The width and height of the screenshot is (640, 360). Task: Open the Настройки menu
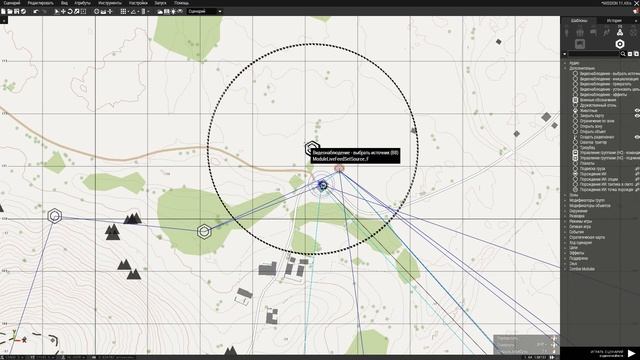point(138,3)
